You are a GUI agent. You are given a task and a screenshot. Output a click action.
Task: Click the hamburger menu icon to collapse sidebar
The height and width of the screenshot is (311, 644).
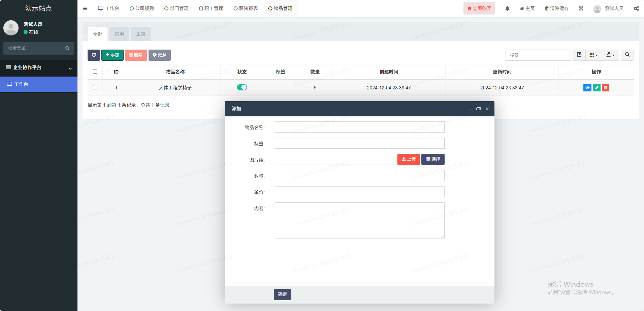(x=85, y=8)
